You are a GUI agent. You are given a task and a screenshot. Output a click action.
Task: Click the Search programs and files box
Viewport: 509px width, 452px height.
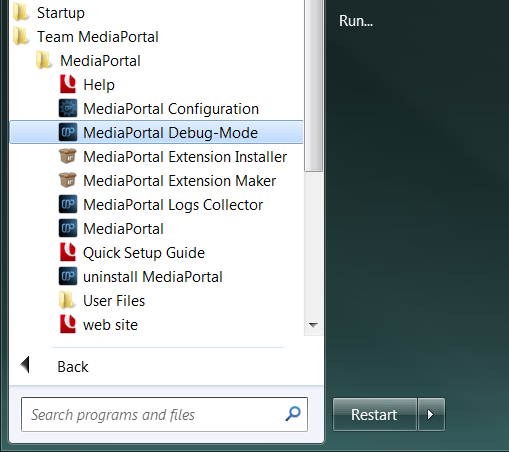point(164,414)
